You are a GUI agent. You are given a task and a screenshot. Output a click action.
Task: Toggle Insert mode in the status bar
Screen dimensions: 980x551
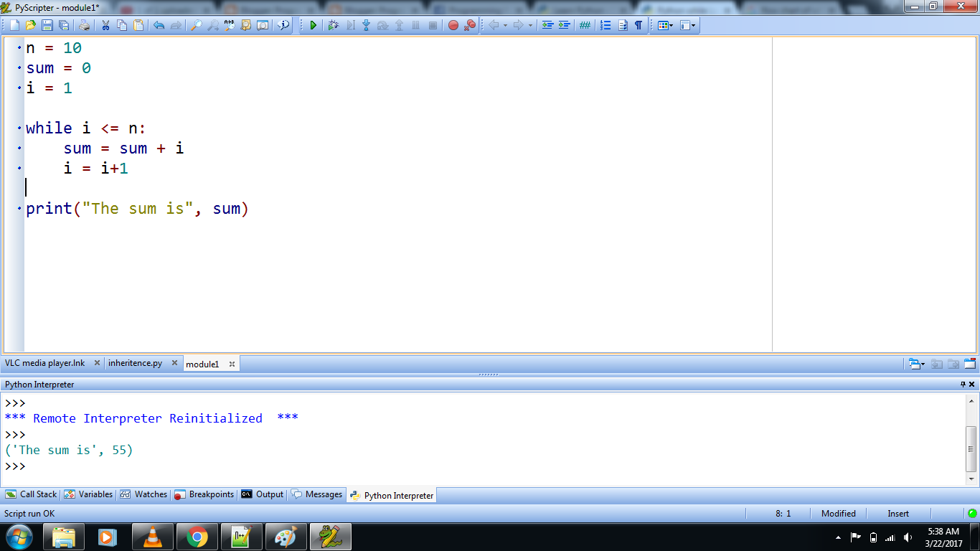pyautogui.click(x=897, y=513)
